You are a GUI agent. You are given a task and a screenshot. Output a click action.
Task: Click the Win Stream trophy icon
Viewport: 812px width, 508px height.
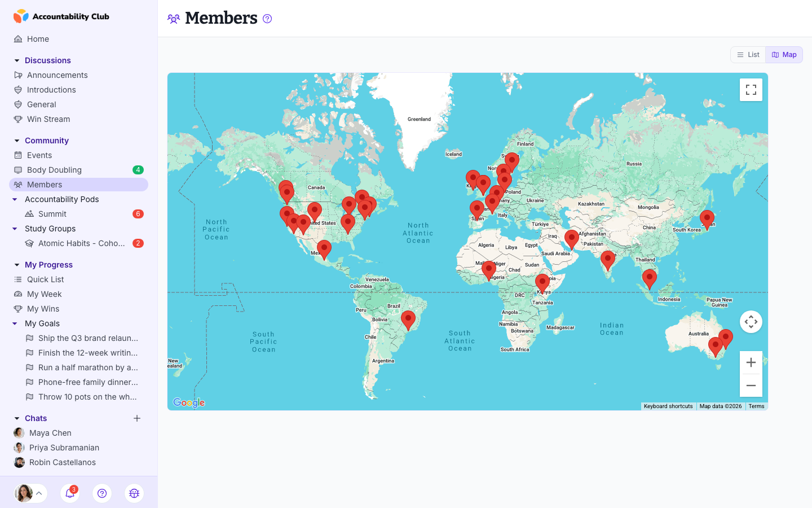click(18, 119)
